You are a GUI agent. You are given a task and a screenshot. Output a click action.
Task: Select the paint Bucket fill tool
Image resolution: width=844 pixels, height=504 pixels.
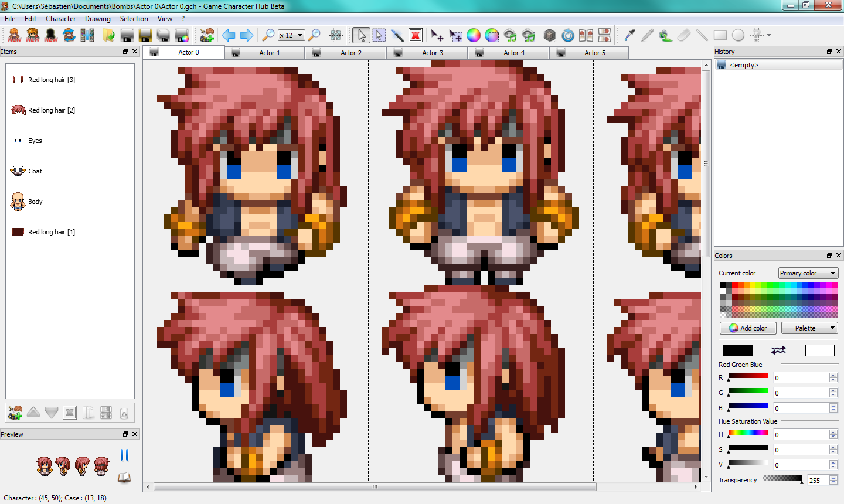(x=665, y=35)
